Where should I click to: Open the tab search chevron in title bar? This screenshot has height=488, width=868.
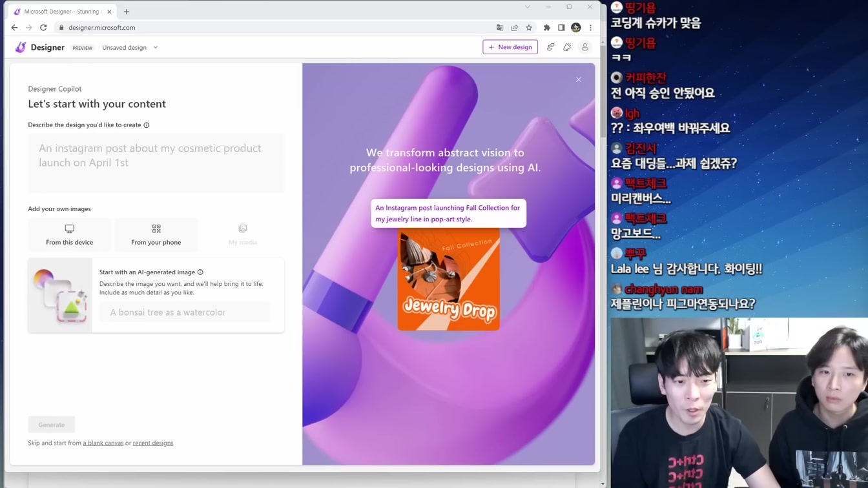[x=528, y=7]
